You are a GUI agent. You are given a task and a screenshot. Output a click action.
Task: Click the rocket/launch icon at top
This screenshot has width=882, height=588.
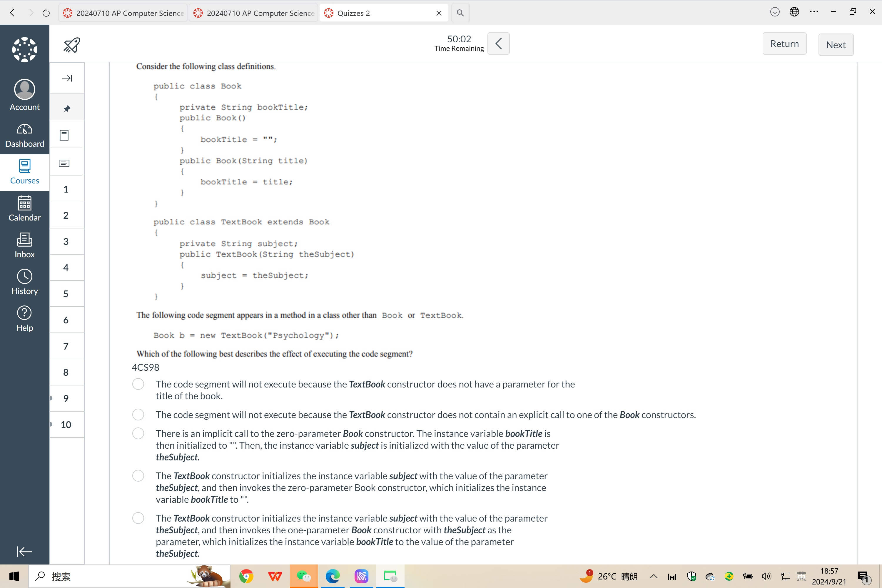coord(72,45)
